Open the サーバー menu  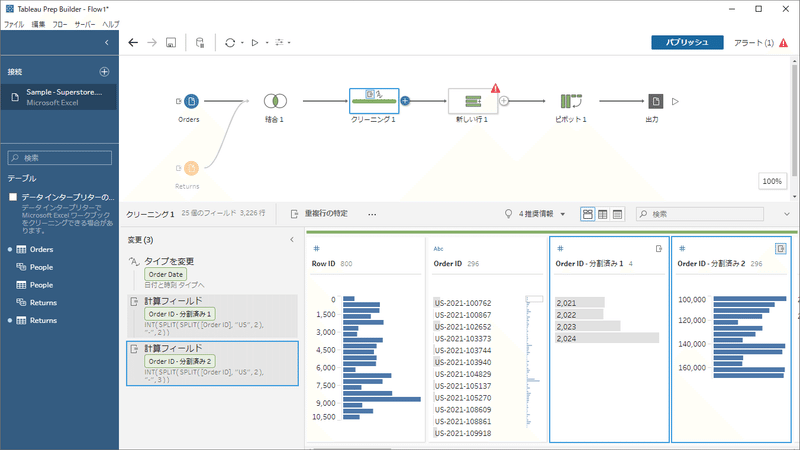85,24
